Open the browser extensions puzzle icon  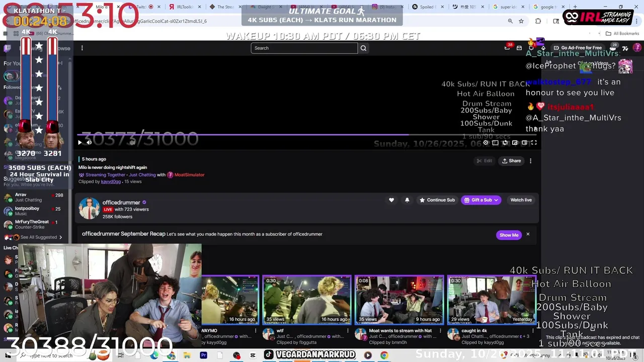[538, 21]
